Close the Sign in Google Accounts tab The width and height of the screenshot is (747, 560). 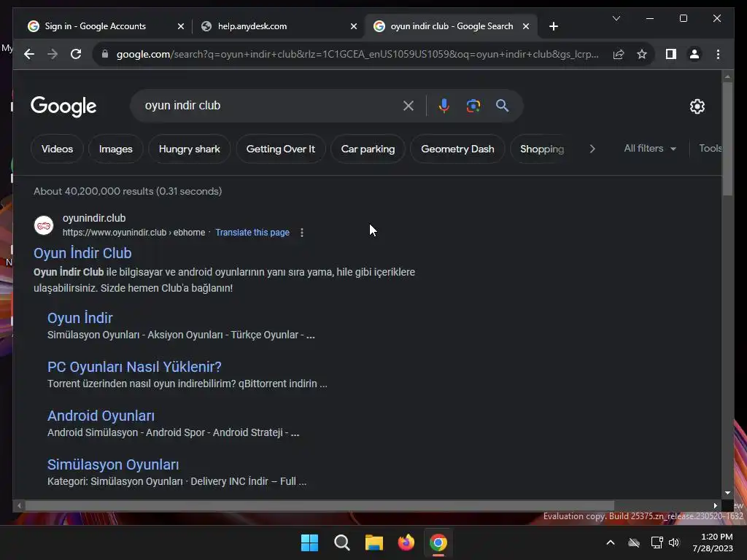[x=181, y=27]
